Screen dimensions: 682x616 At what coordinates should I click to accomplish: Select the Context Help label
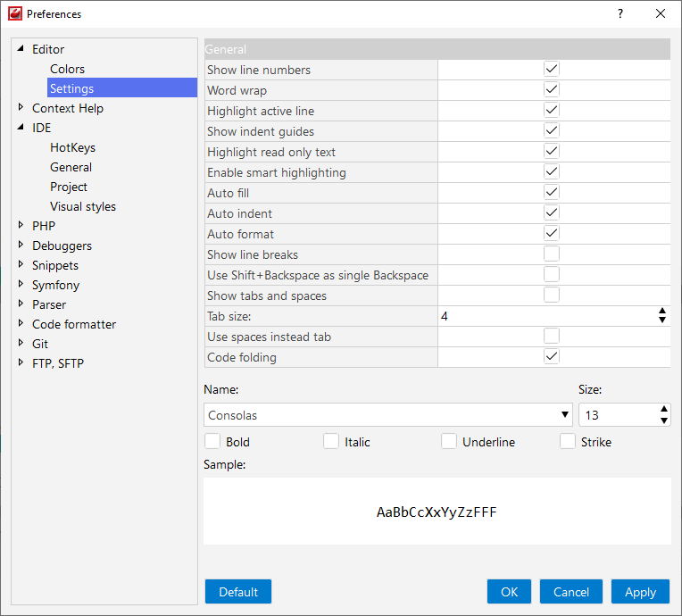68,108
